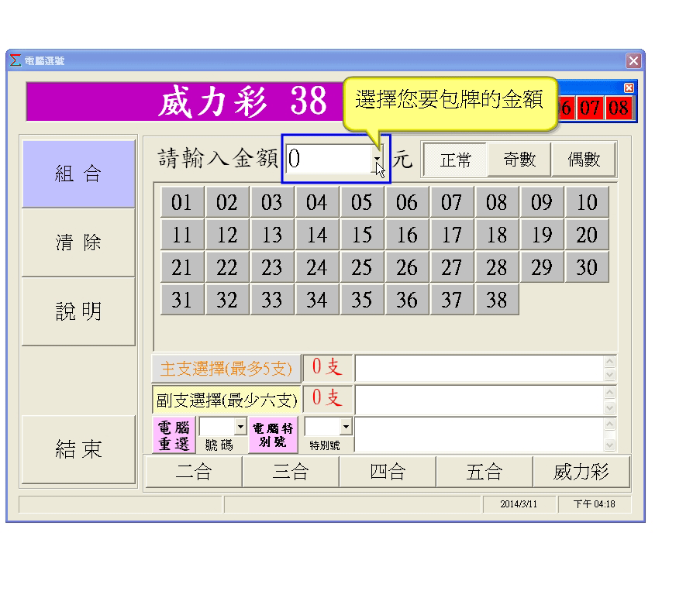
Task: Choose number 29
Action: tap(542, 267)
